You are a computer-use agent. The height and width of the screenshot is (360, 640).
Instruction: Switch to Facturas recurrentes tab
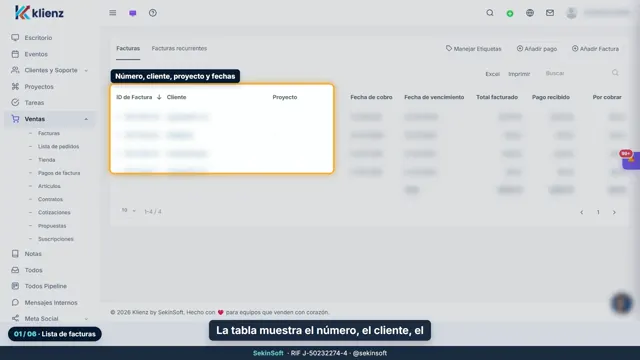(x=179, y=48)
